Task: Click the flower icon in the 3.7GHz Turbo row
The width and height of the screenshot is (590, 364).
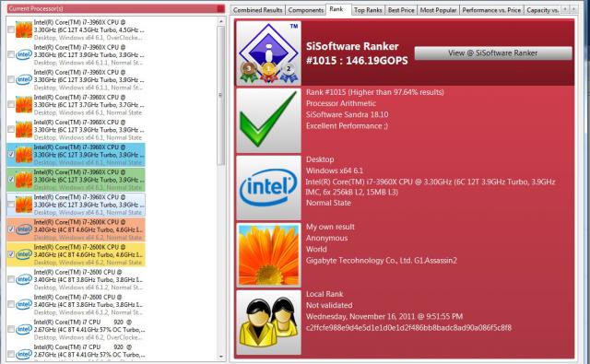Action: [x=24, y=104]
